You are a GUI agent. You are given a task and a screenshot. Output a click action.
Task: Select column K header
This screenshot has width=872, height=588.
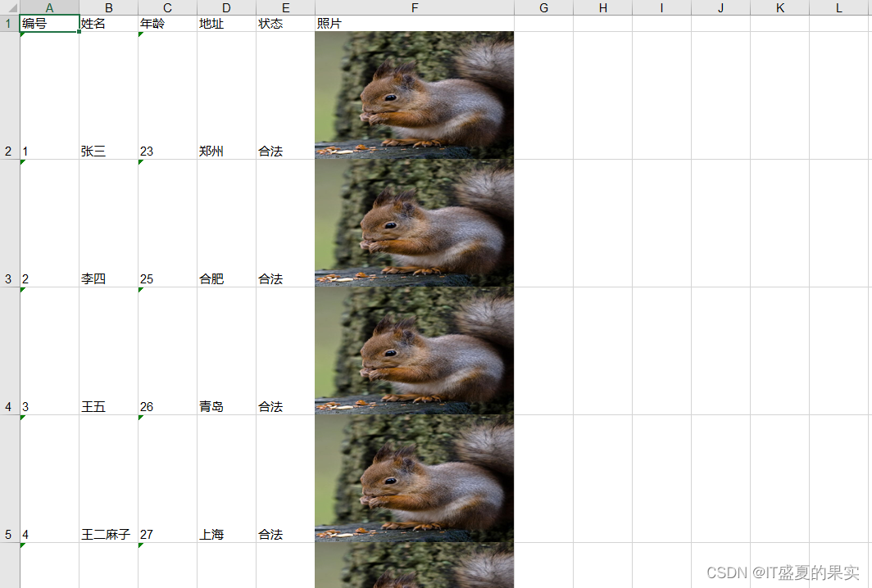click(779, 7)
